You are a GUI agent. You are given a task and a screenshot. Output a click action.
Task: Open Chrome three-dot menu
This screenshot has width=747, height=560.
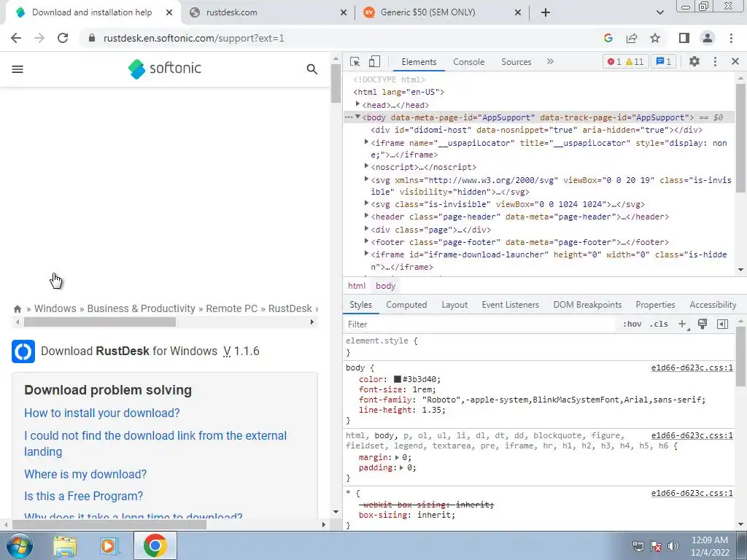[x=731, y=38]
